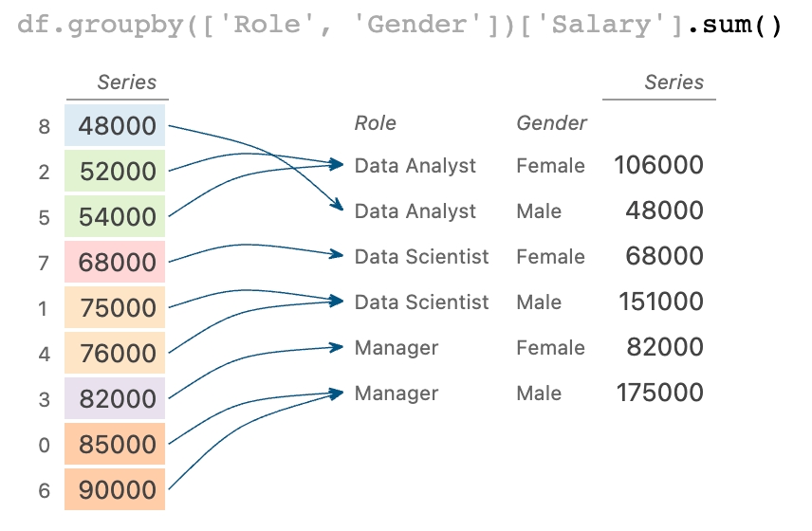Select the pink 68000 cell in the left series

pyautogui.click(x=116, y=263)
